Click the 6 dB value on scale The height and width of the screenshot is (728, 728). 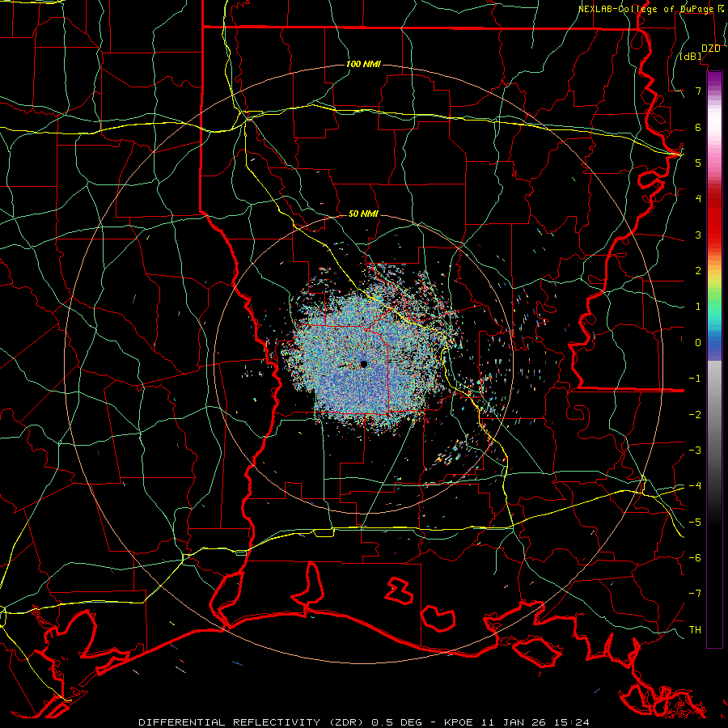point(698,127)
